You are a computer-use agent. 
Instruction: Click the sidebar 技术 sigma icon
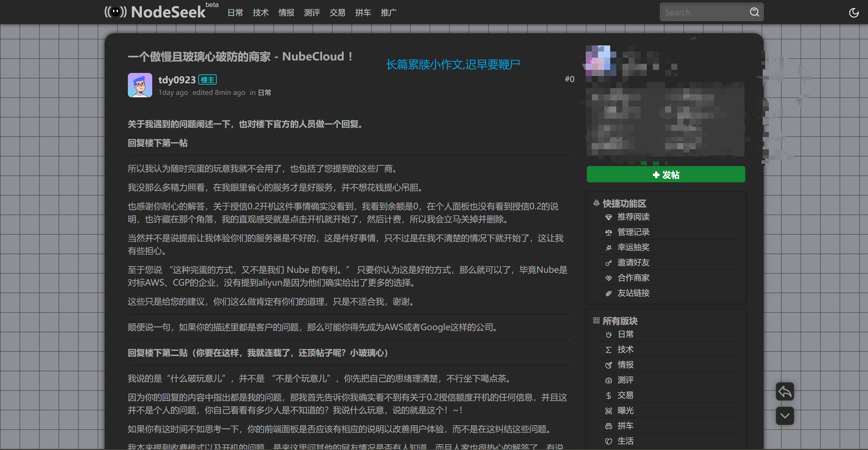[608, 350]
